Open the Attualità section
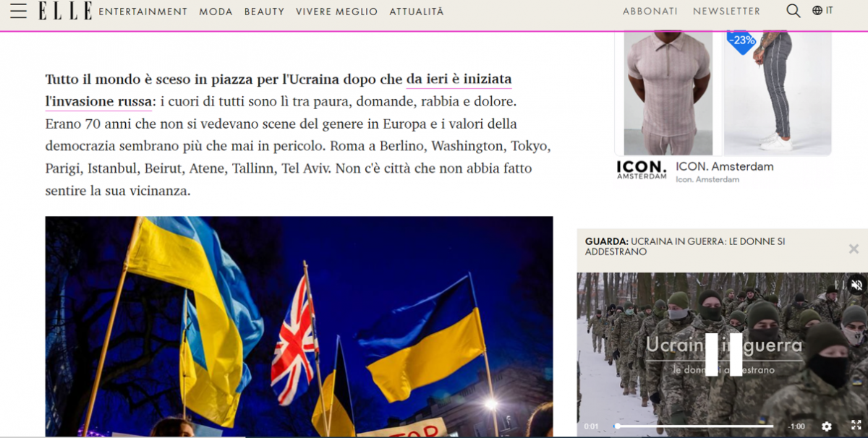 [x=417, y=12]
